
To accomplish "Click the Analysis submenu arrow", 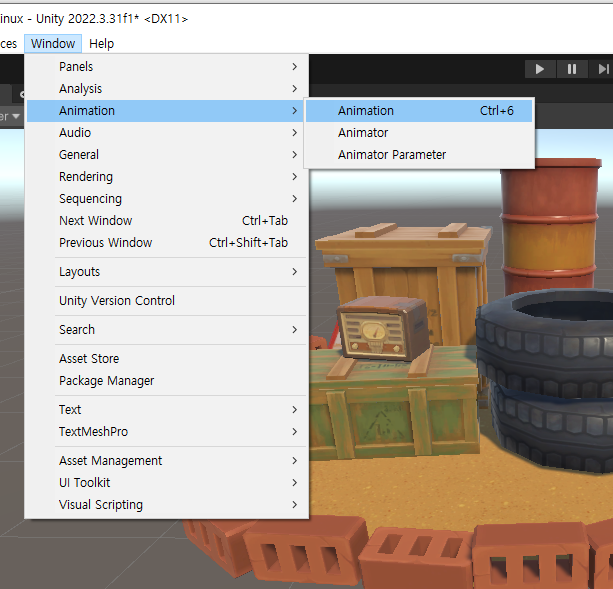I will (295, 89).
